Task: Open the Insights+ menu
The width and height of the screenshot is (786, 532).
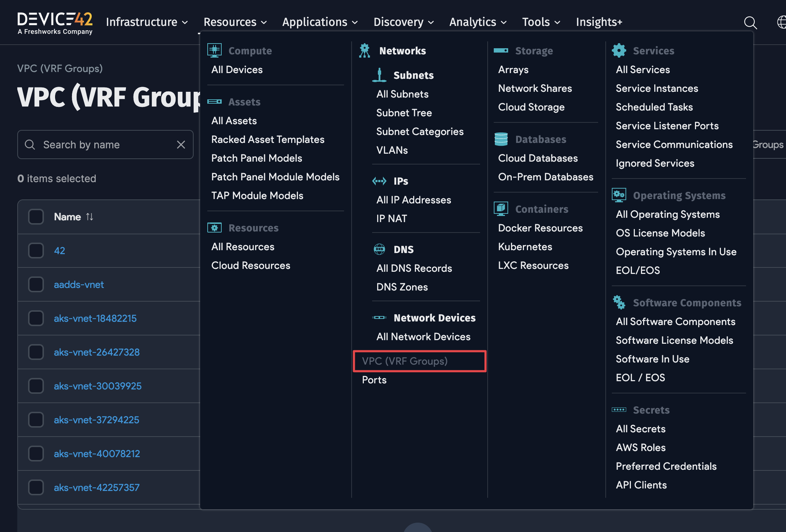Action: 598,22
